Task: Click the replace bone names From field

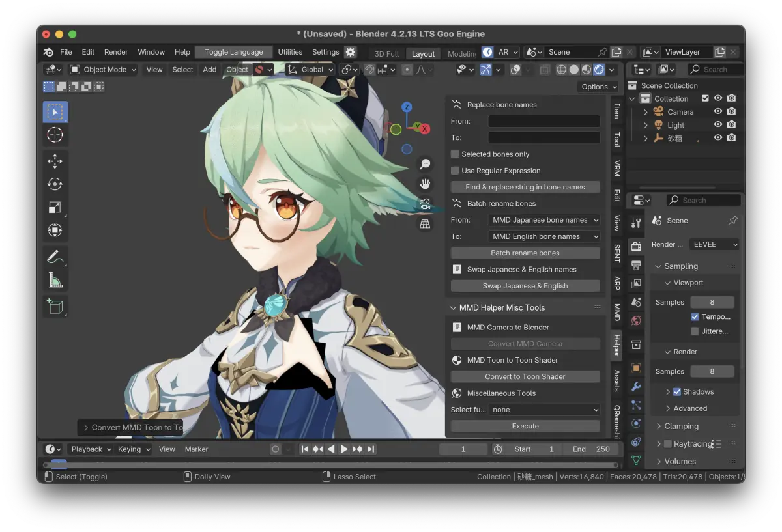Action: pyautogui.click(x=544, y=121)
